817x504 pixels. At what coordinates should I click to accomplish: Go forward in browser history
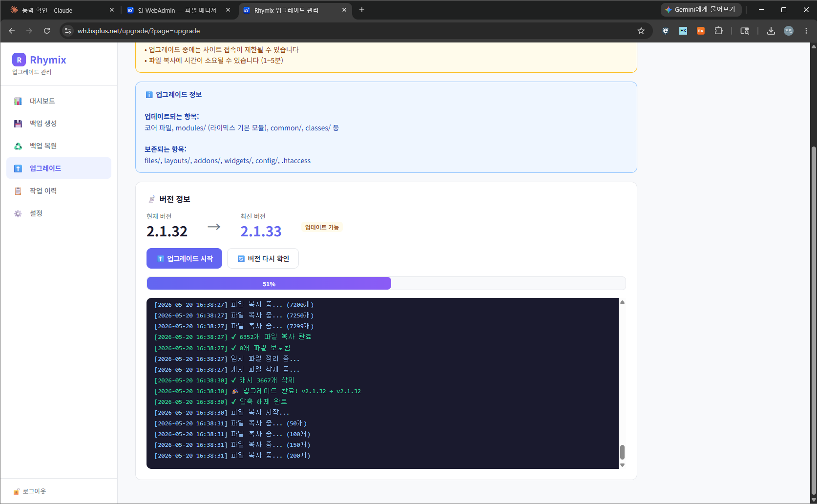tap(29, 31)
